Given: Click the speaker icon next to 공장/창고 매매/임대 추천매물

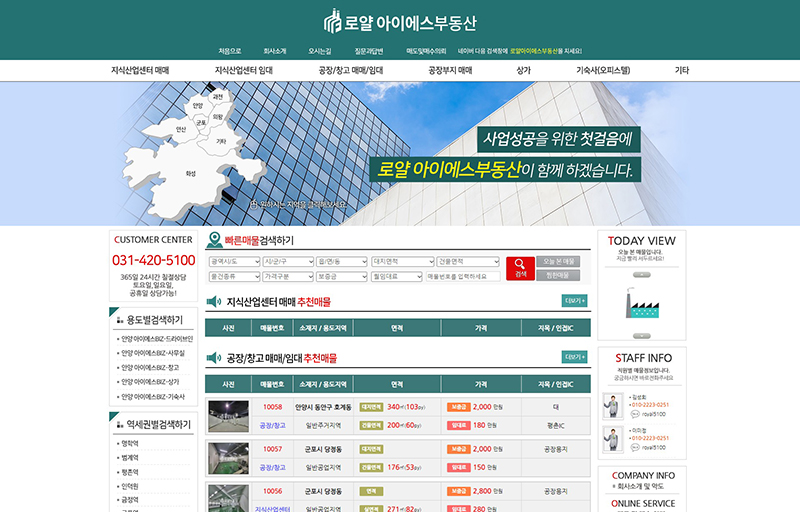Looking at the screenshot, I should (213, 358).
